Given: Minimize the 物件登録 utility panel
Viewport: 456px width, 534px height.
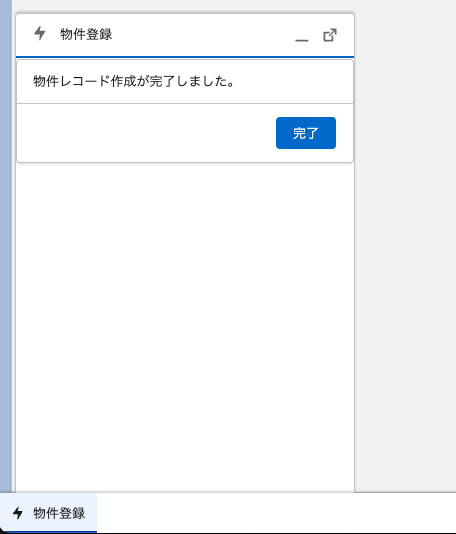Looking at the screenshot, I should pos(302,35).
